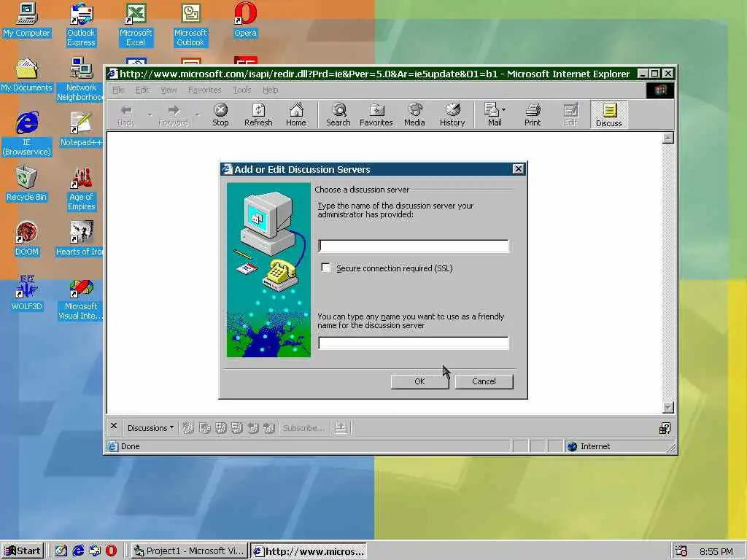This screenshot has height=560, width=747.
Task: Open the File menu
Action: coord(117,90)
